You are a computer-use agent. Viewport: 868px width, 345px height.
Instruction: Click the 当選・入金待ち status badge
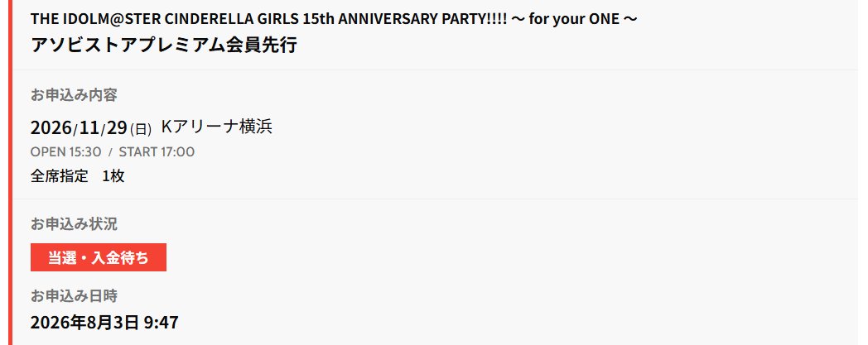pyautogui.click(x=99, y=257)
